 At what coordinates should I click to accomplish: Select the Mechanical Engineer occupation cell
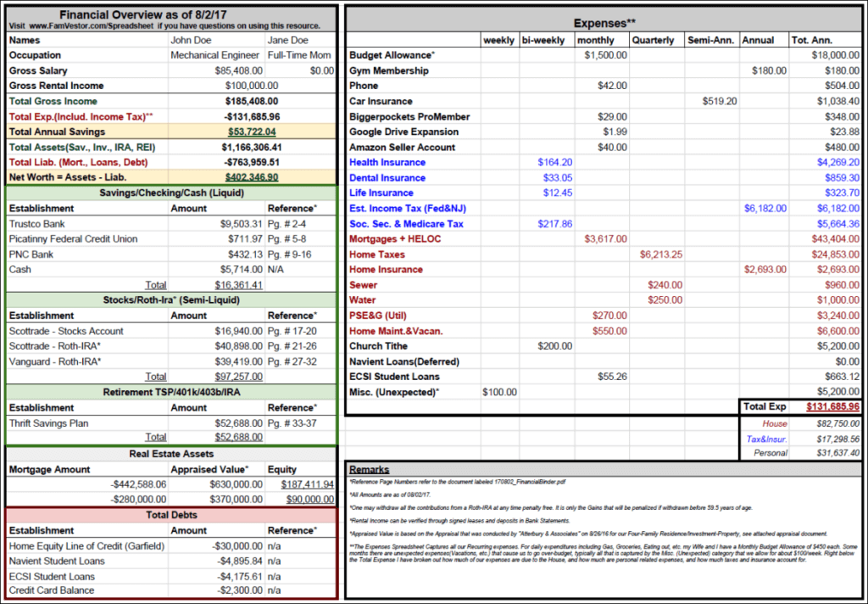(214, 55)
